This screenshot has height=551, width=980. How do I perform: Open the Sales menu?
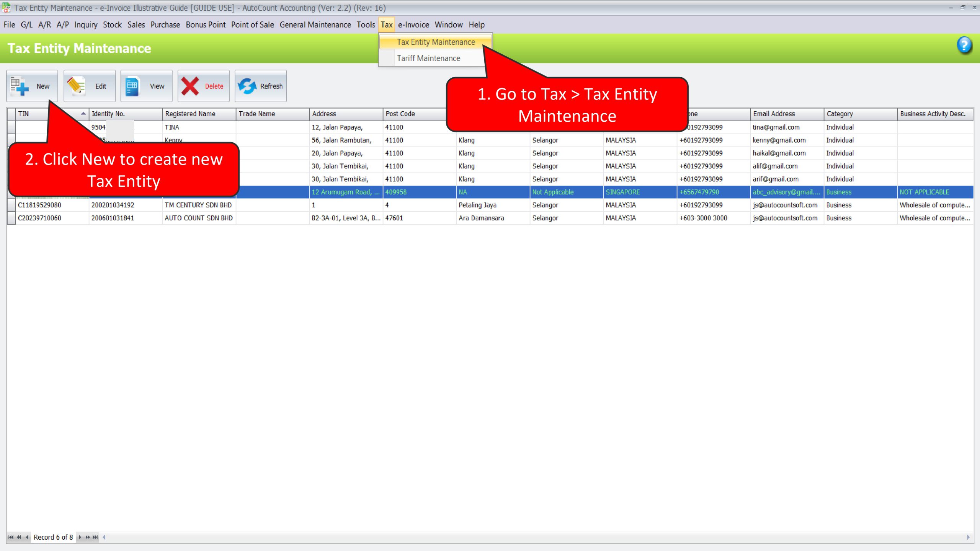(x=136, y=25)
